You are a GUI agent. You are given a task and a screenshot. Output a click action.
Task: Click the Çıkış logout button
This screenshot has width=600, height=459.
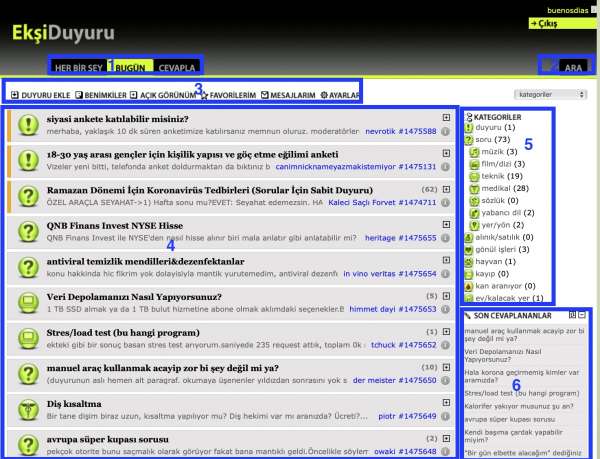[x=562, y=24]
